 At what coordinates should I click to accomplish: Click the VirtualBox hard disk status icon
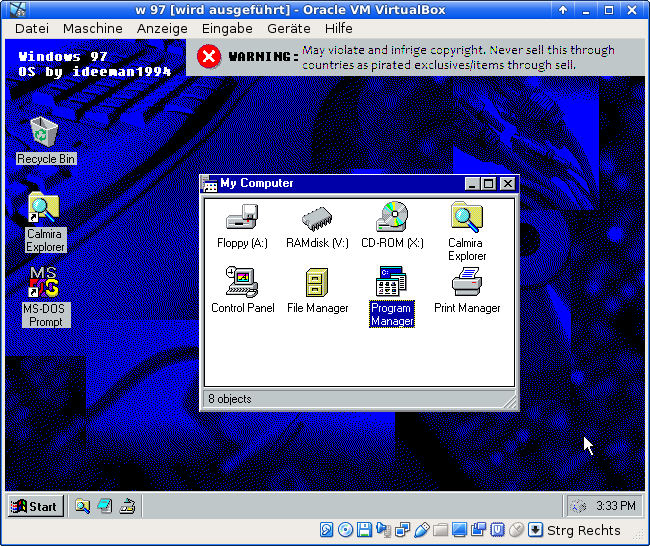tap(326, 530)
